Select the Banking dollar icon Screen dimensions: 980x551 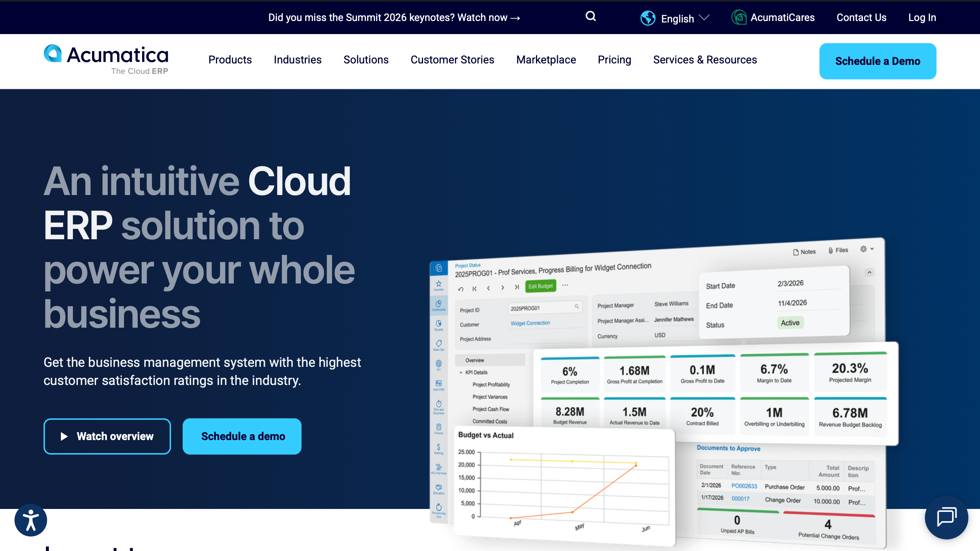tap(438, 449)
